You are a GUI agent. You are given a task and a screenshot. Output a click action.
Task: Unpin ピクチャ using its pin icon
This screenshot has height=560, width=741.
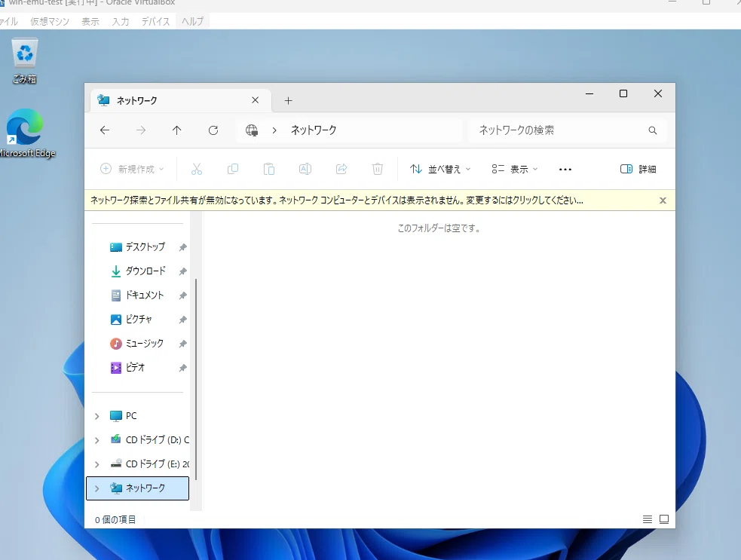pos(183,320)
